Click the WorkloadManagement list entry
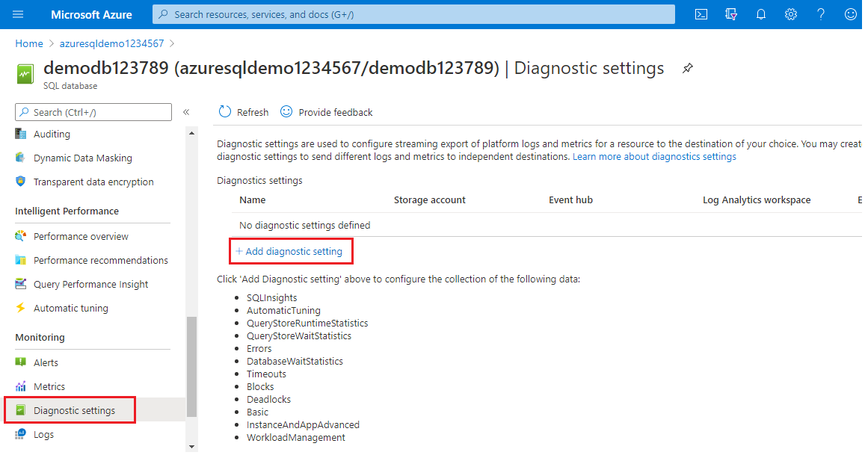This screenshot has width=868, height=464. coord(296,437)
